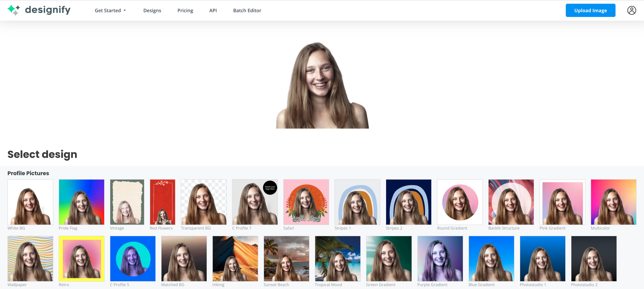Choose the Matched BG design thumbnail

point(184,259)
